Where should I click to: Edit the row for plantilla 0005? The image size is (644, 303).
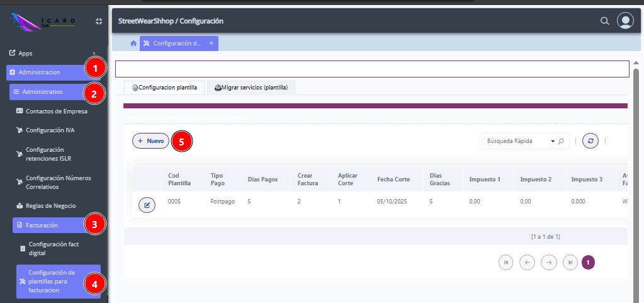147,205
